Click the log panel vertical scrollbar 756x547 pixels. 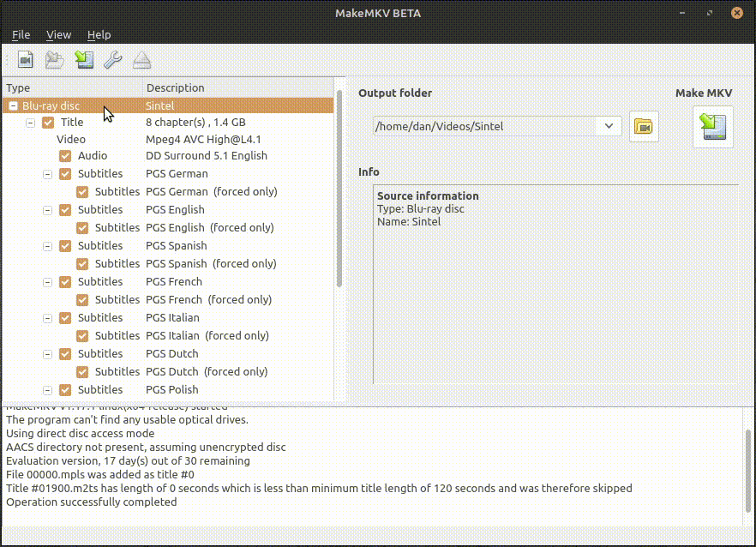click(747, 471)
